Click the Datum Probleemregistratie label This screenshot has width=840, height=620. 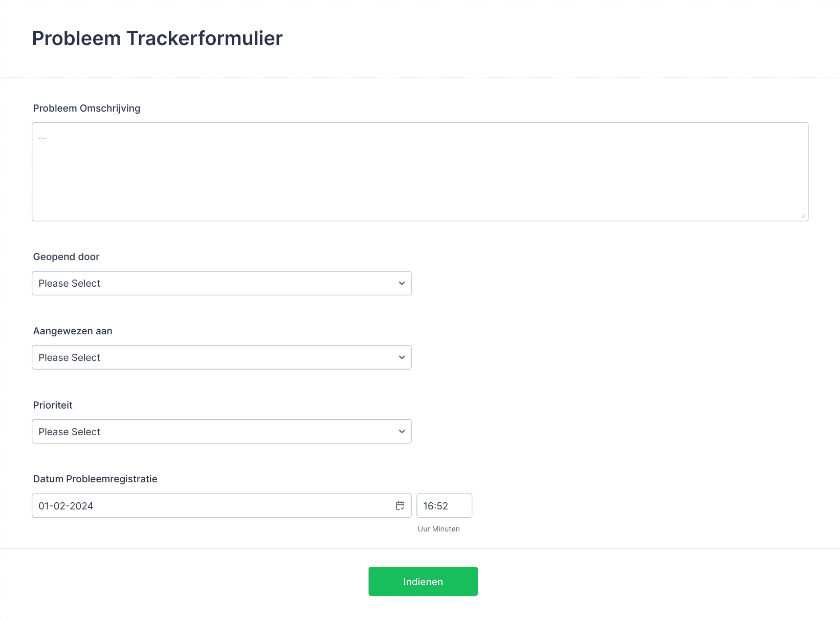tap(95, 479)
